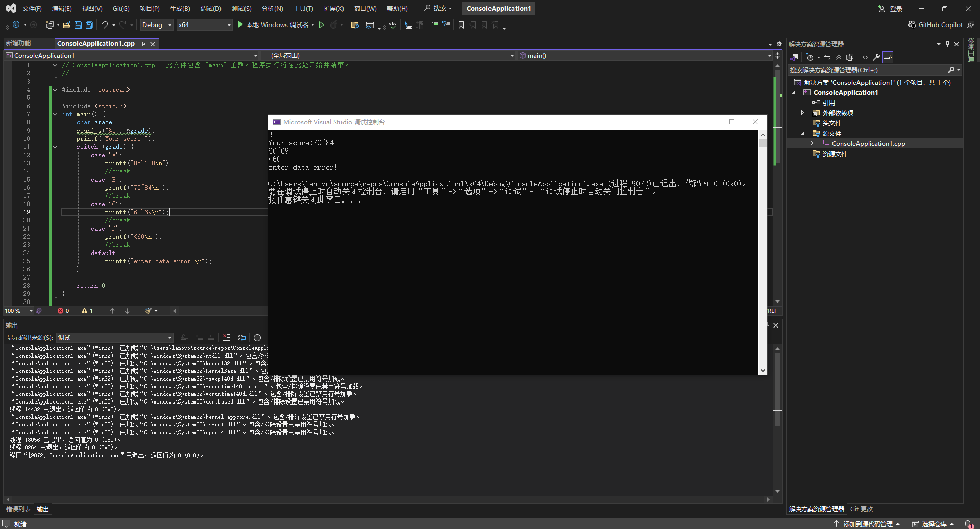Collapse the main function fold at line 7
The height and width of the screenshot is (529, 980).
pyautogui.click(x=55, y=114)
